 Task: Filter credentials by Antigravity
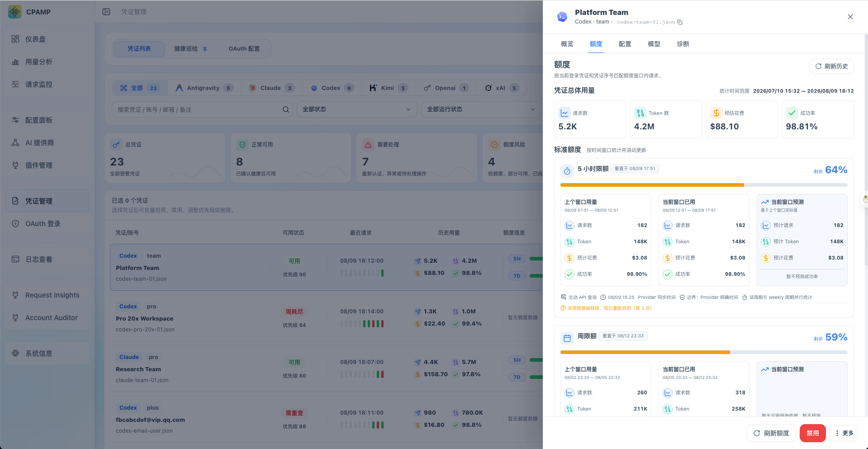click(x=204, y=88)
